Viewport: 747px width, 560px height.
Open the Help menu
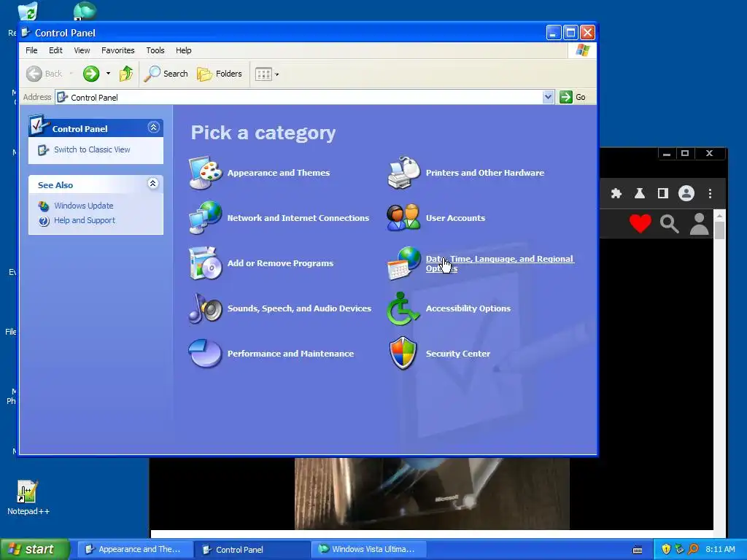[183, 50]
